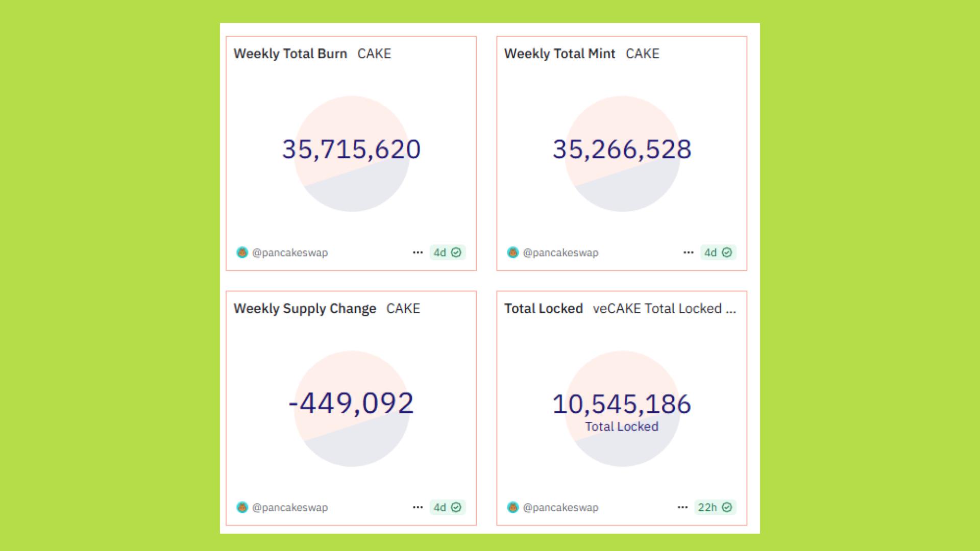Open three-dot menu on Weekly Total Burn card
The width and height of the screenshot is (980, 551).
click(x=418, y=253)
